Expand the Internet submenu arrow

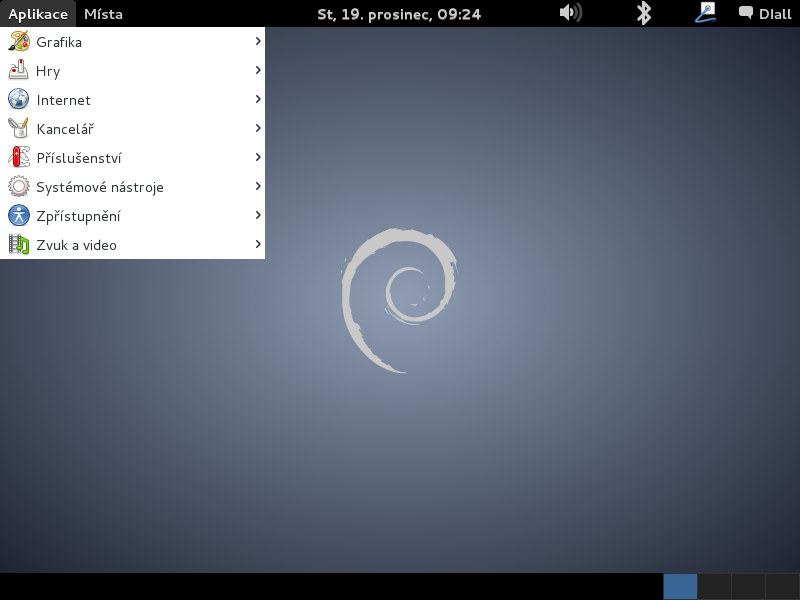click(x=258, y=99)
